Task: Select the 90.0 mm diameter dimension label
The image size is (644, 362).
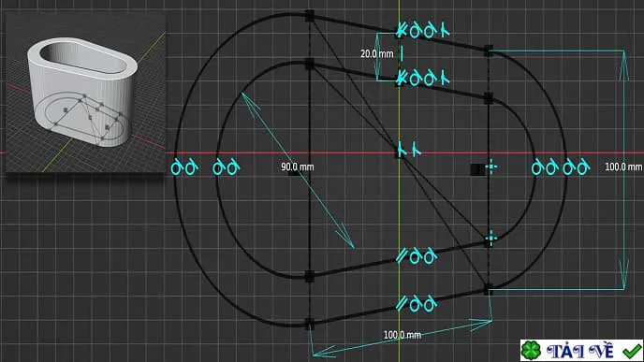Action: pos(298,167)
